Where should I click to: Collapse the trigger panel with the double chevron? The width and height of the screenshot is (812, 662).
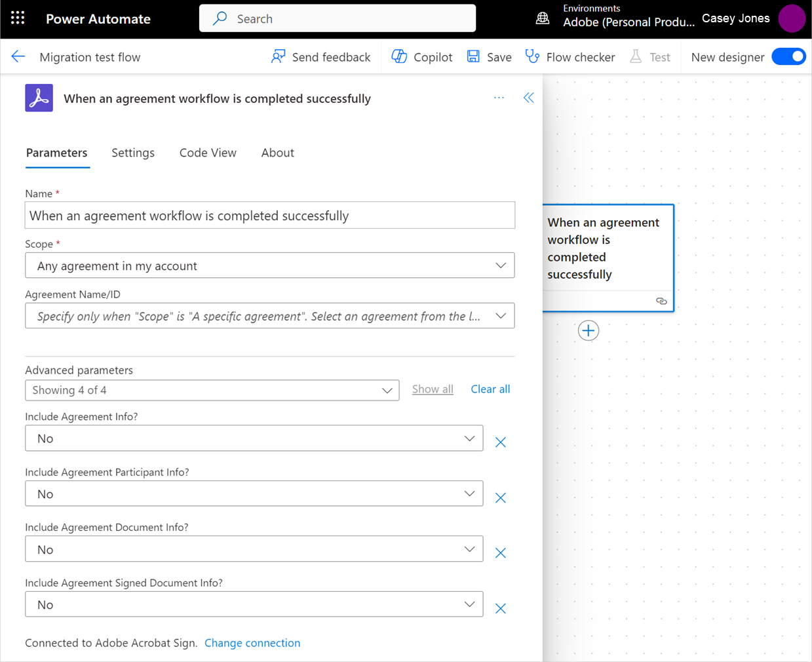pyautogui.click(x=529, y=97)
